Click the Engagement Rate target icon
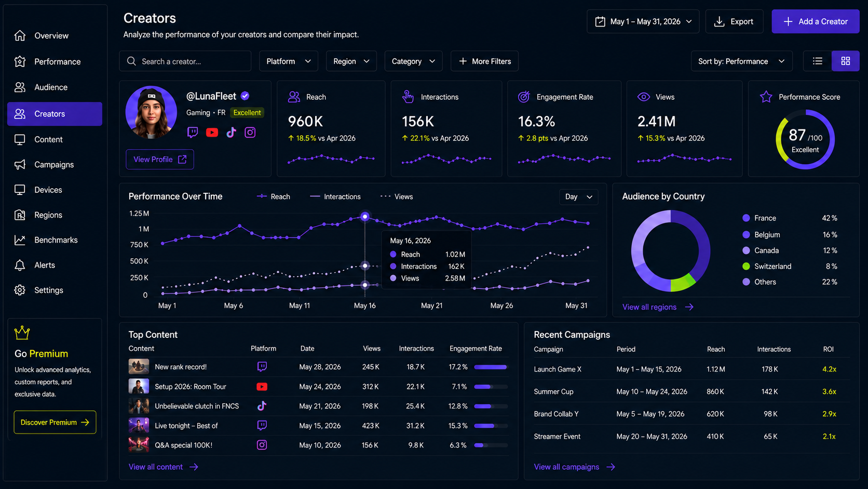Screen dimensions: 868x489 524,97
